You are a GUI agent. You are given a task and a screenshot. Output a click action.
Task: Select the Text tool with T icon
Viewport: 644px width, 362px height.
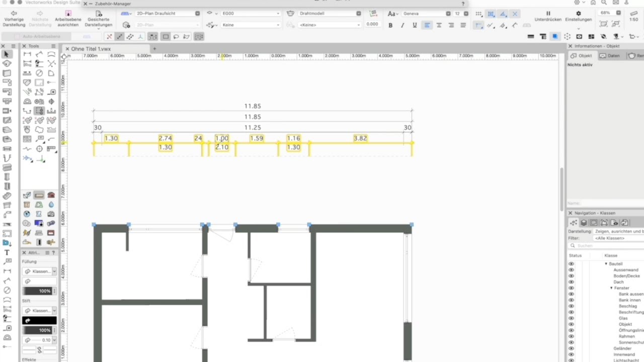click(7, 252)
